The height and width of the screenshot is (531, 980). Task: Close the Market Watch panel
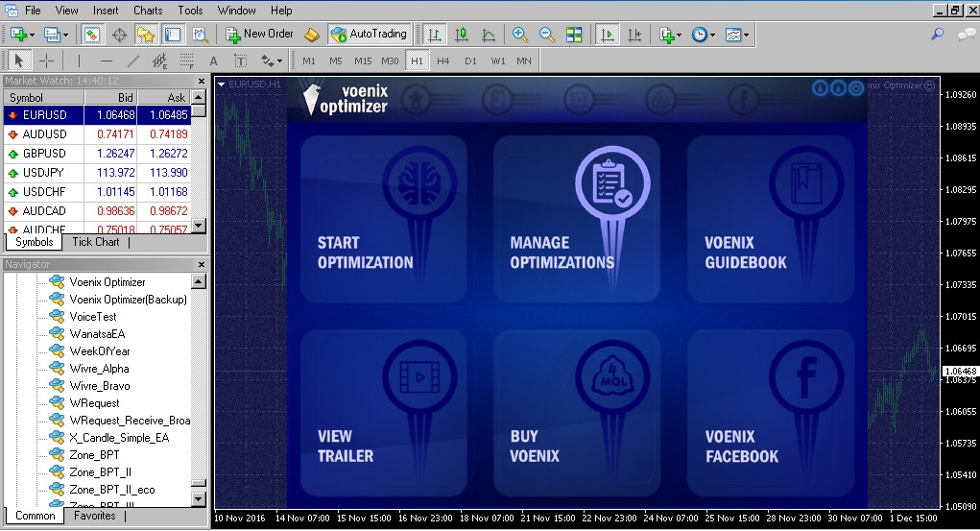[x=202, y=81]
